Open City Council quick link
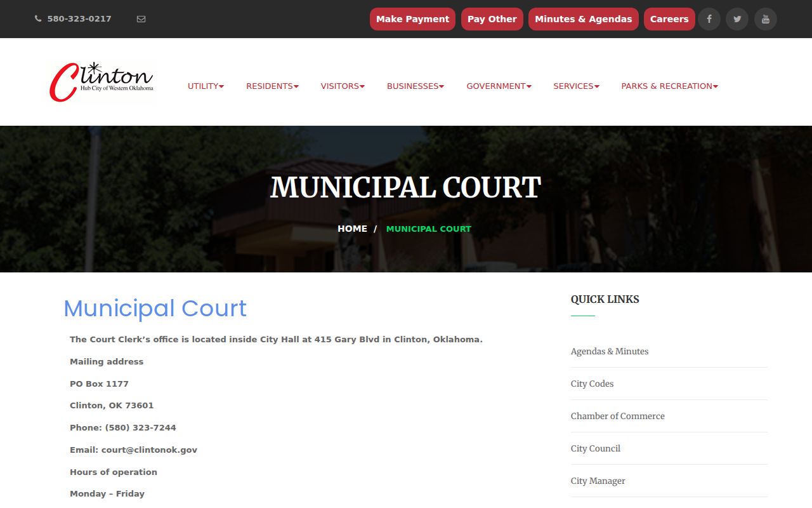 click(596, 448)
